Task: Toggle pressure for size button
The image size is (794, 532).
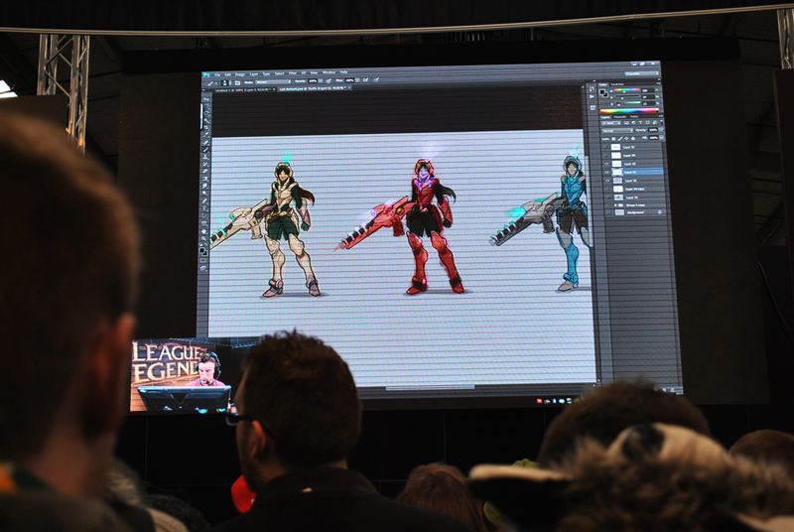Action: [376, 79]
